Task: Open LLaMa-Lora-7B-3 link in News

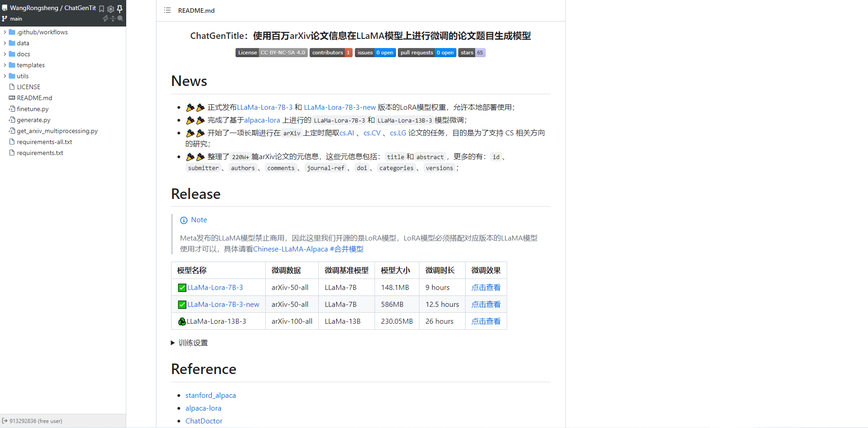Action: (x=264, y=107)
